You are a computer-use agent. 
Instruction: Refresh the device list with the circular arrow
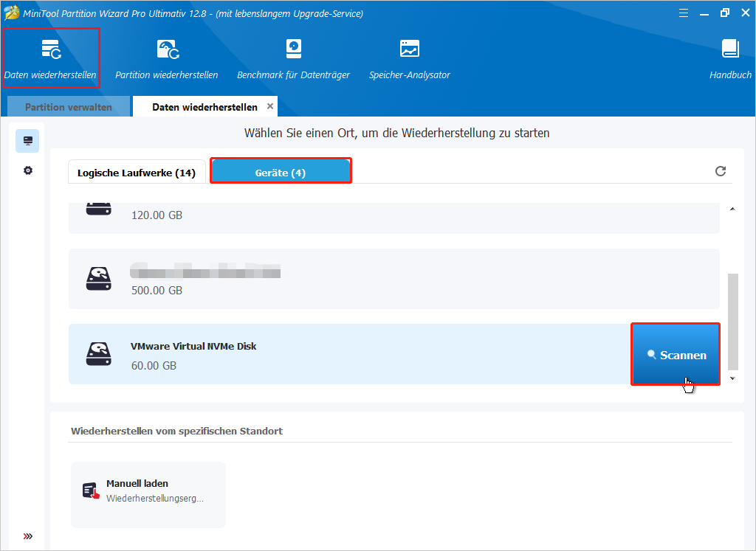click(x=720, y=171)
